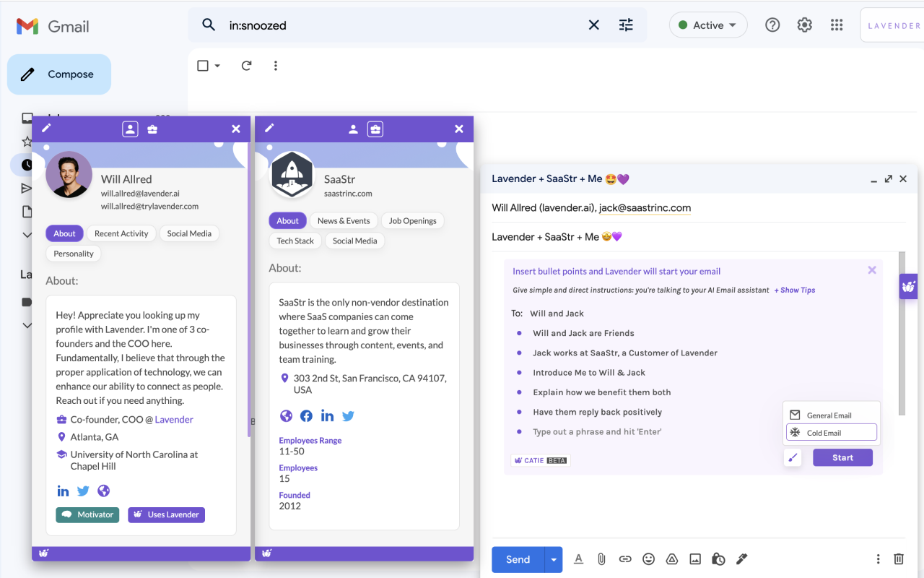This screenshot has height=578, width=924.
Task: Open Will Allred's website globe icon
Action: [103, 491]
